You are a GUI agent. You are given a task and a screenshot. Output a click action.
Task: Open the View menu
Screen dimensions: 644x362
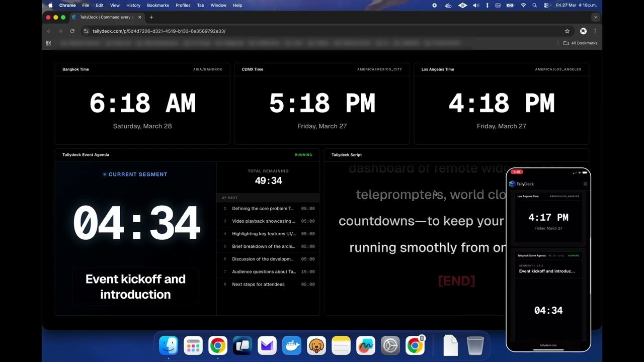[x=115, y=5]
